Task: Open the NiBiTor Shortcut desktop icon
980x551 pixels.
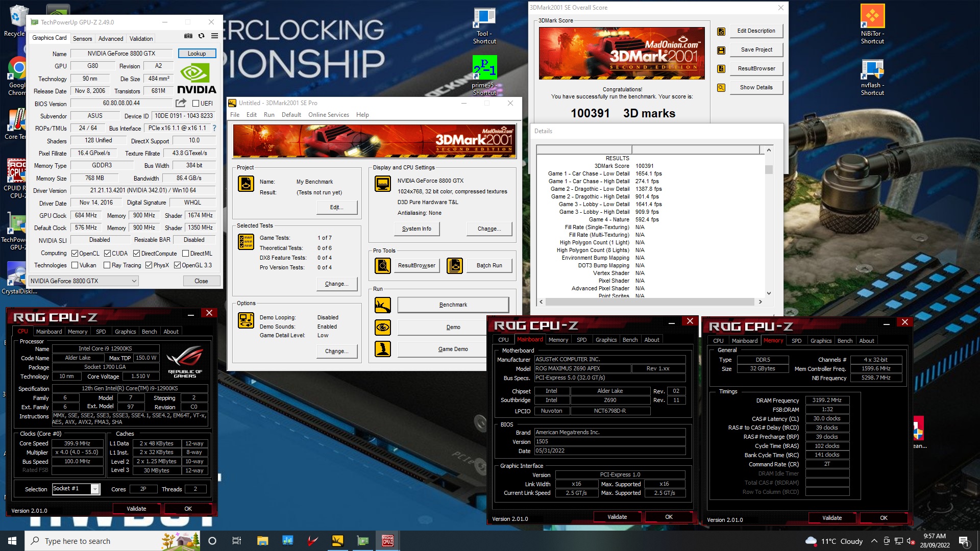Action: pyautogui.click(x=872, y=24)
